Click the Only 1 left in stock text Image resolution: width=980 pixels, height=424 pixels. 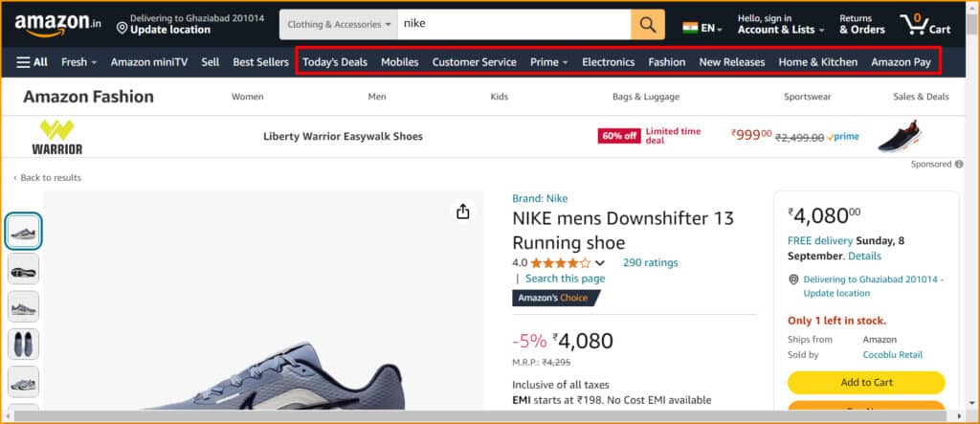(836, 321)
